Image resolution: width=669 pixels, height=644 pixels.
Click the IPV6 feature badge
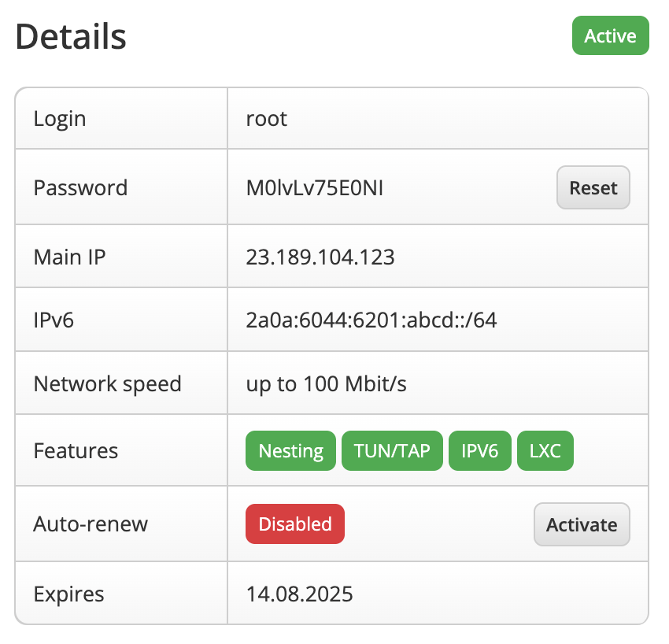480,451
